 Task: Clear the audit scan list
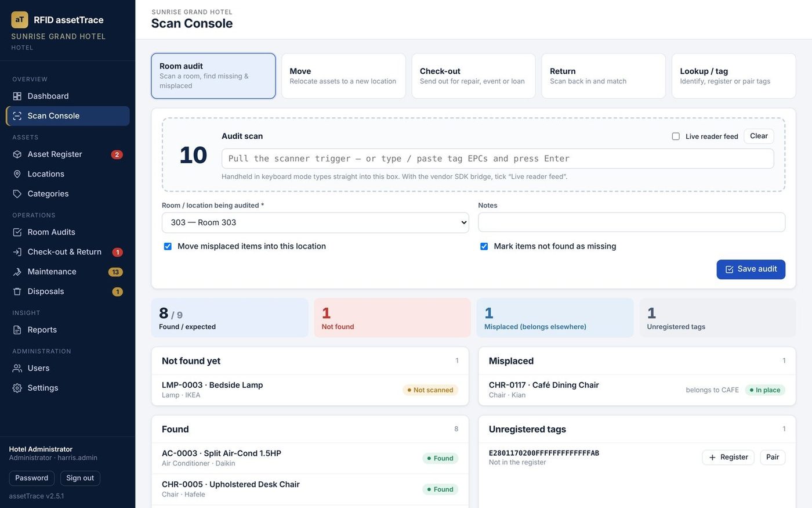click(x=759, y=136)
